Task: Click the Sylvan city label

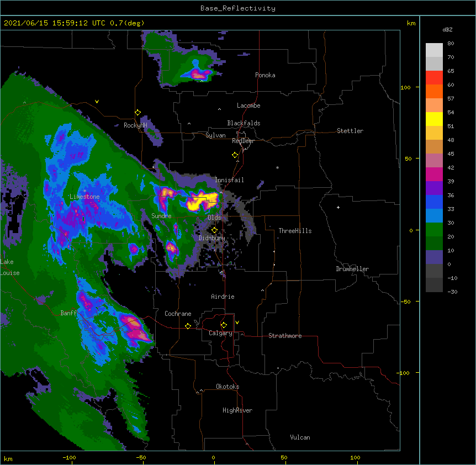Action: [x=215, y=135]
